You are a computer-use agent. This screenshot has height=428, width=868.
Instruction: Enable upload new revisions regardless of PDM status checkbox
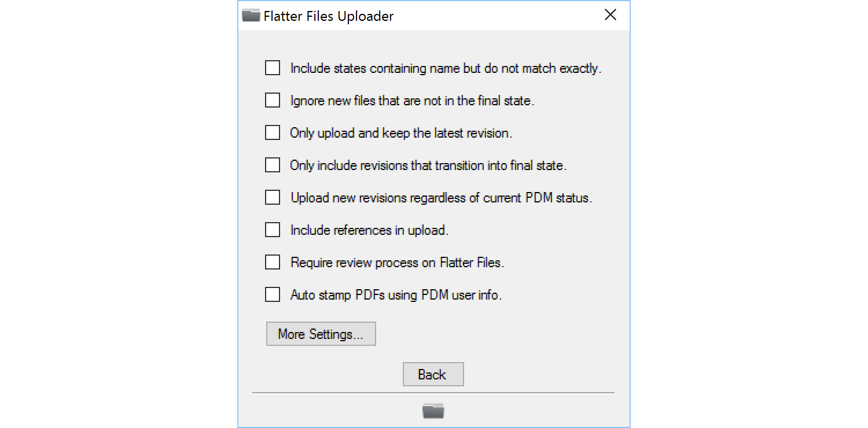coord(273,198)
